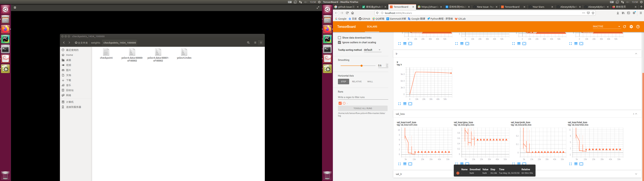
Task: Uncheck Ignore outliers in chart scaling
Action: [x=339, y=43]
